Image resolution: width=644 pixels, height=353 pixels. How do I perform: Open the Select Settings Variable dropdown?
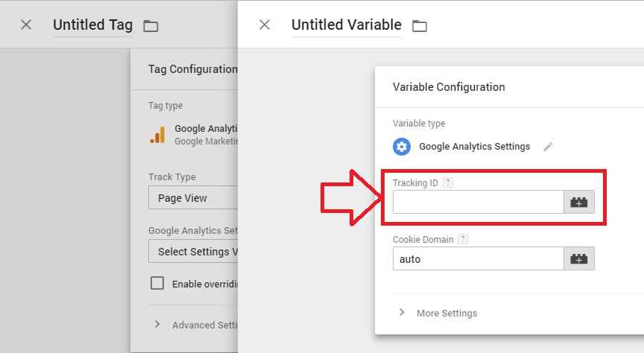(193, 251)
